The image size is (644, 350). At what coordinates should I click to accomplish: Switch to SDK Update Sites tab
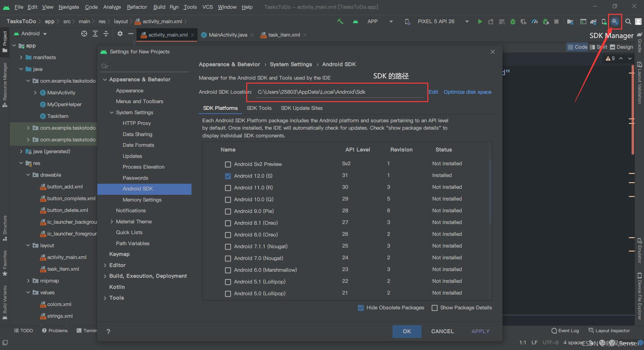[302, 108]
